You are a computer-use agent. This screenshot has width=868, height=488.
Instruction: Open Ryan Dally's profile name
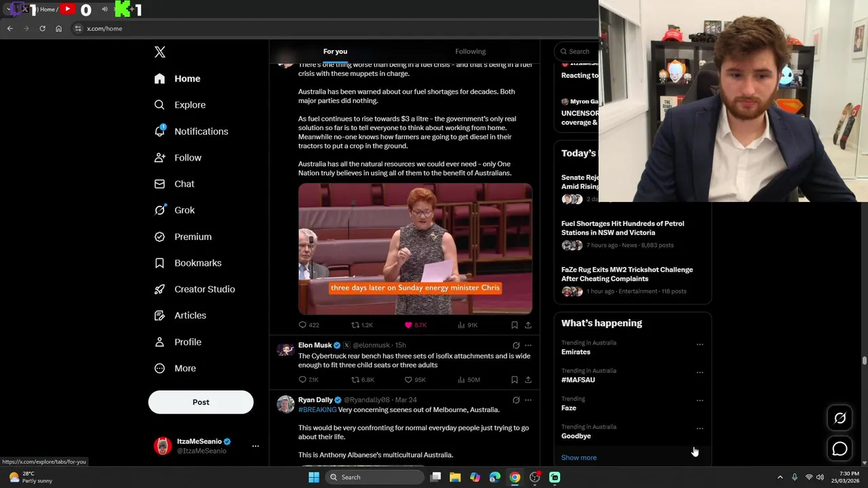coord(315,400)
